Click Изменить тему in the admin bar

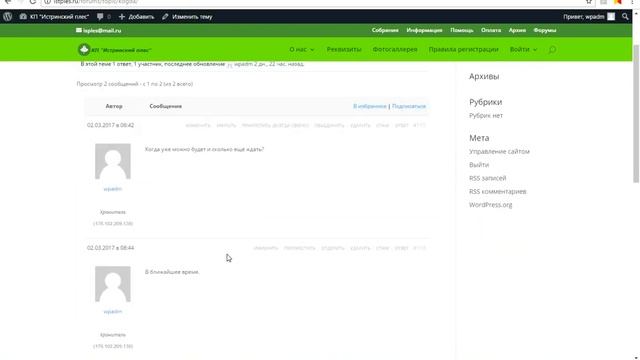[x=187, y=17]
